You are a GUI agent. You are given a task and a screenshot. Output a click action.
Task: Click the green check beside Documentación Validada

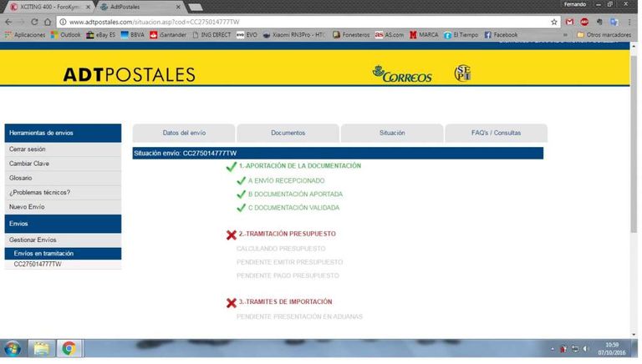point(242,207)
